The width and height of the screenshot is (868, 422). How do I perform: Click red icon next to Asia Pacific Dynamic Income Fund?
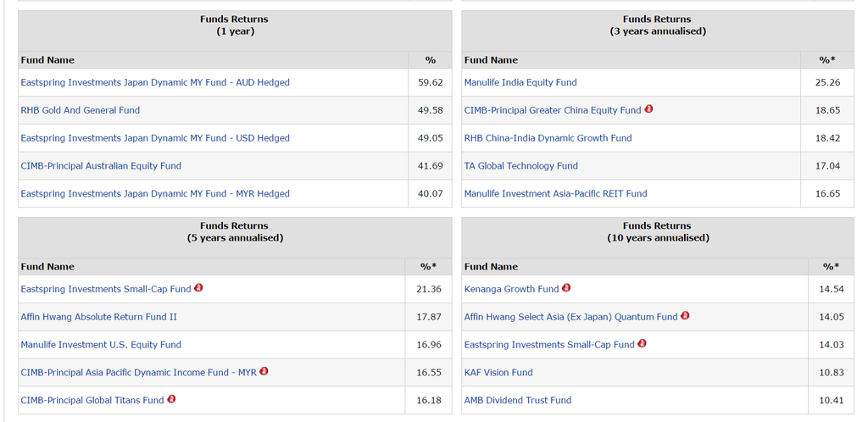[x=264, y=371]
